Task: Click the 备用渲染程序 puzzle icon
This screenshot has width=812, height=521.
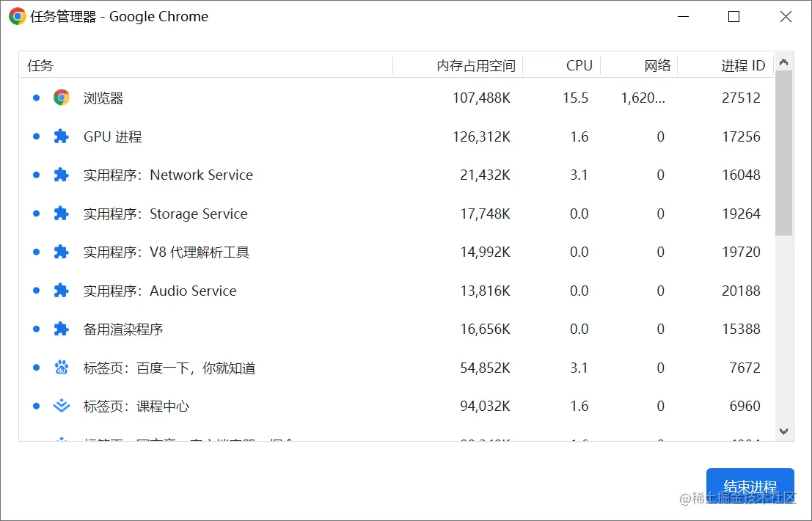Action: pos(62,329)
